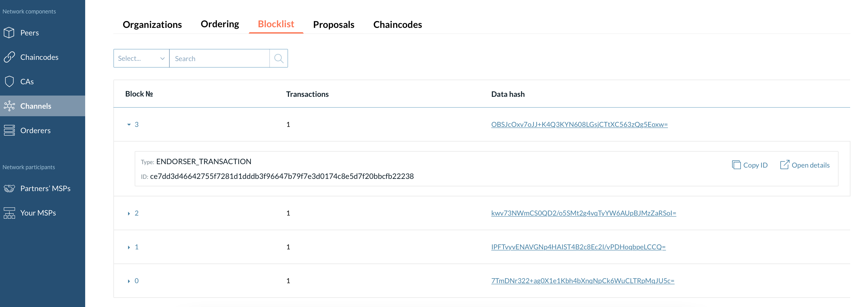This screenshot has height=307, width=868.
Task: Open details for the endorser transaction
Action: [x=805, y=165]
